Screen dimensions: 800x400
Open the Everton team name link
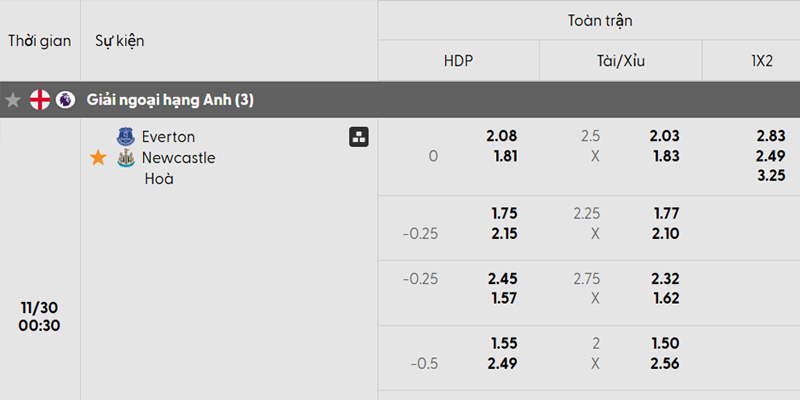coord(168,137)
